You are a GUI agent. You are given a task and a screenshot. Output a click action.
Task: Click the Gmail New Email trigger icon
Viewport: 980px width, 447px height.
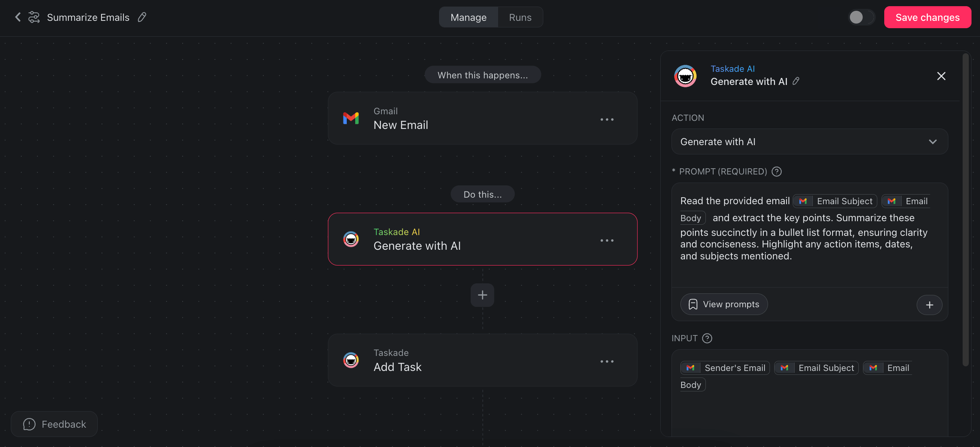point(350,118)
